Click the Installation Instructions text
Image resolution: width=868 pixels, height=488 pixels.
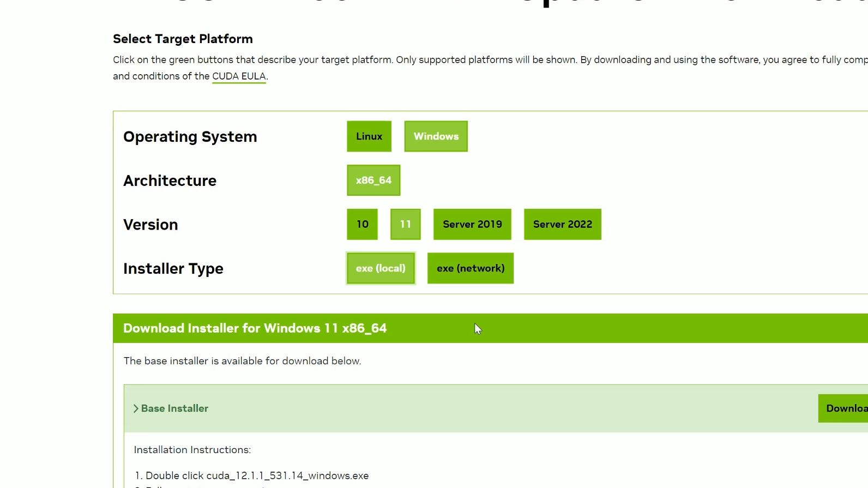pos(192,450)
